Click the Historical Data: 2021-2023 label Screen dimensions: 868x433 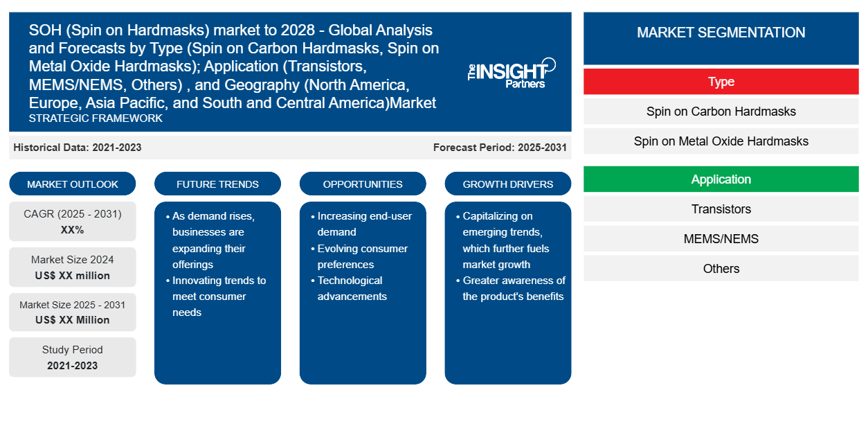[x=78, y=147]
